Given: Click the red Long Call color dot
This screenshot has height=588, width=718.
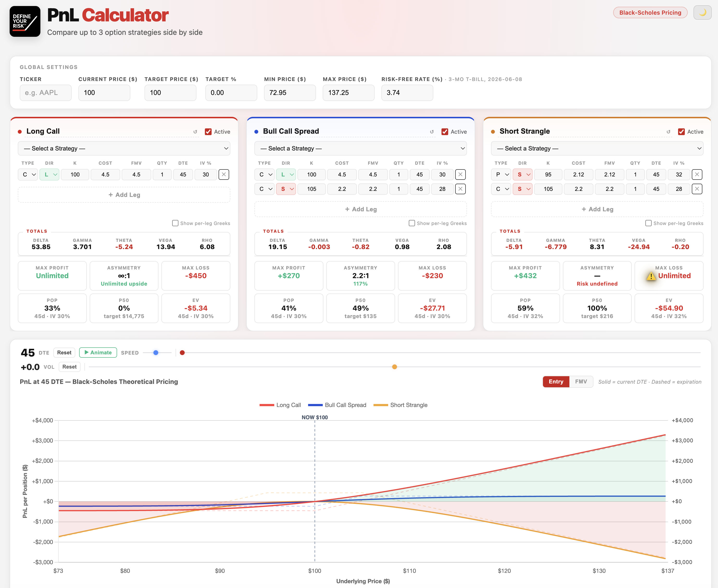Looking at the screenshot, I should click(x=20, y=132).
